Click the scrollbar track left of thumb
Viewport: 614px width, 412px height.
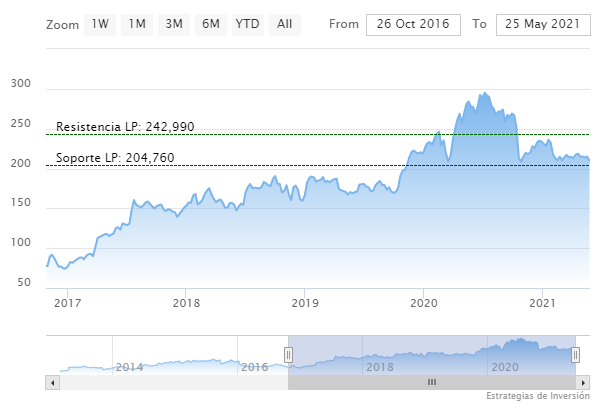(170, 382)
